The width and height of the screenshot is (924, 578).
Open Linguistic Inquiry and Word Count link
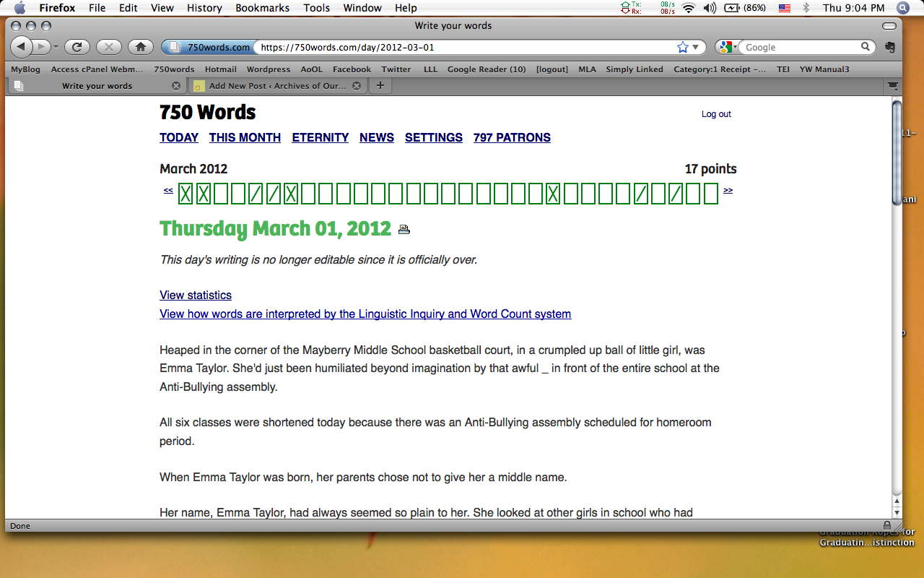click(x=365, y=314)
